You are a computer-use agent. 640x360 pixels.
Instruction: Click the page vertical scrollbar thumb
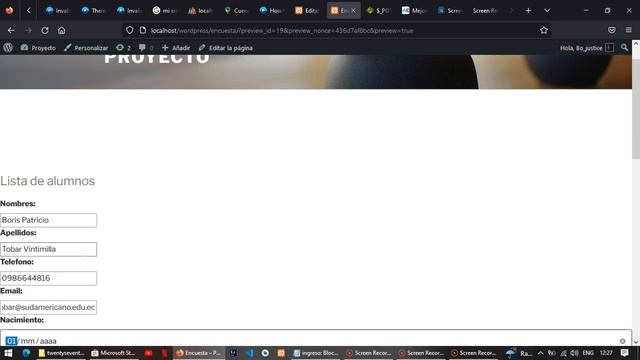(x=636, y=108)
